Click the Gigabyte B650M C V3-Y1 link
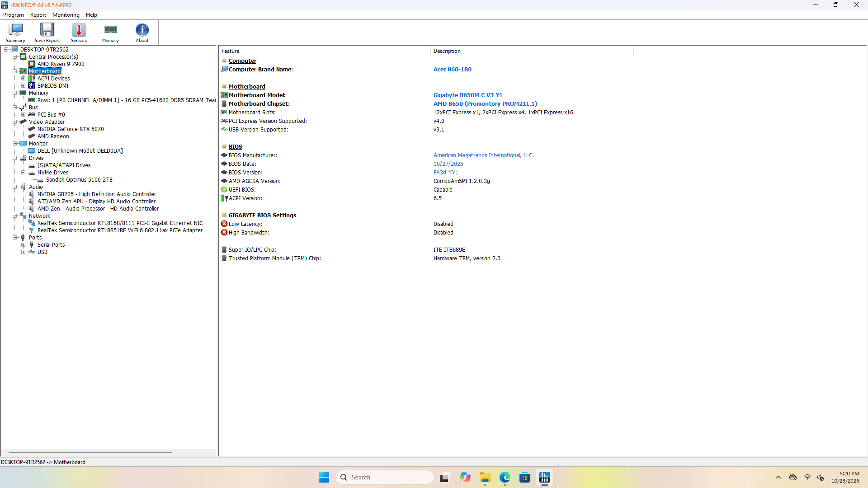Image resolution: width=868 pixels, height=488 pixels. coord(468,95)
